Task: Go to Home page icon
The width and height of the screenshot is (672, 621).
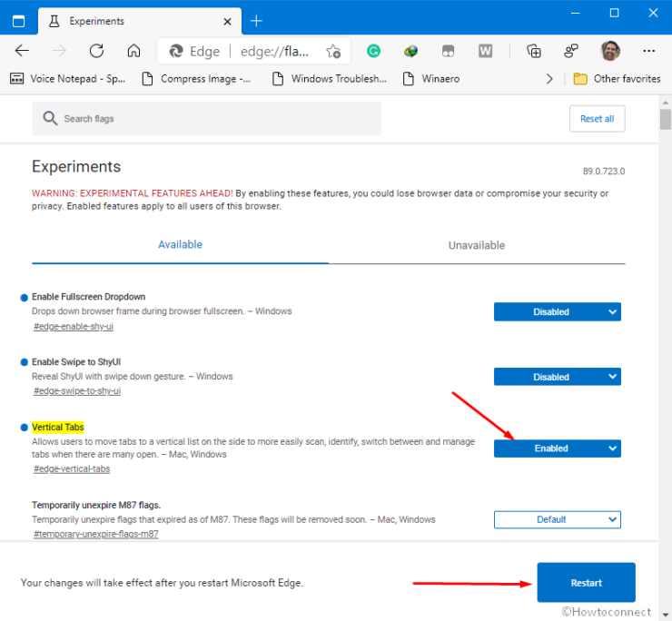Action: [133, 51]
